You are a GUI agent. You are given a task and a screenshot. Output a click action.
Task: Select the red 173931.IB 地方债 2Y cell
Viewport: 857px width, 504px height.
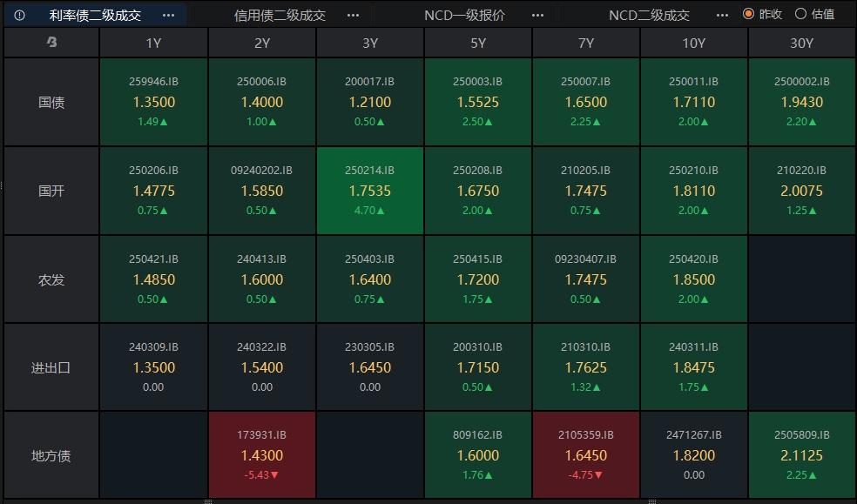pyautogui.click(x=262, y=454)
